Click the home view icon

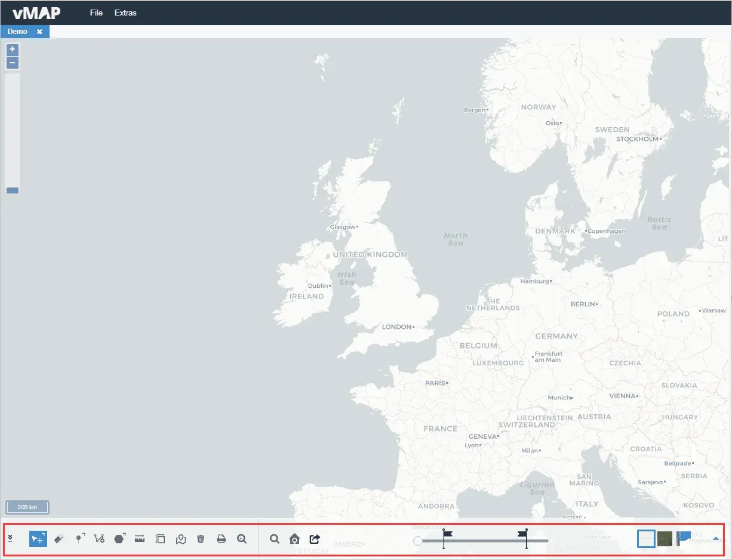pyautogui.click(x=294, y=539)
